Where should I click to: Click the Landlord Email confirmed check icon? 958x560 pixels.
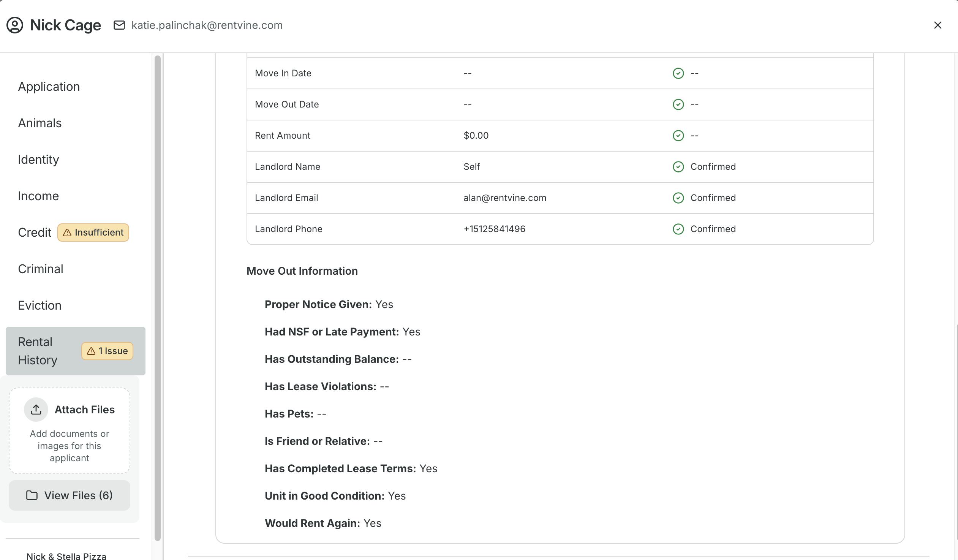pyautogui.click(x=678, y=198)
